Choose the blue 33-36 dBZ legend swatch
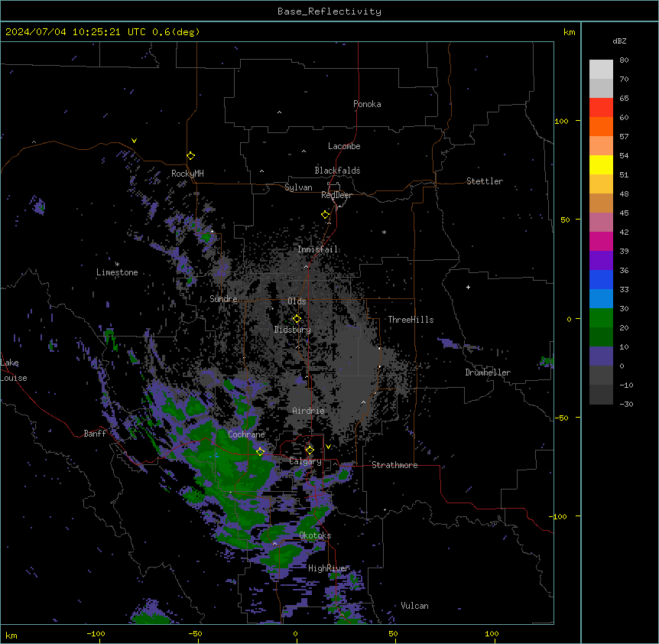The image size is (659, 644). [601, 279]
